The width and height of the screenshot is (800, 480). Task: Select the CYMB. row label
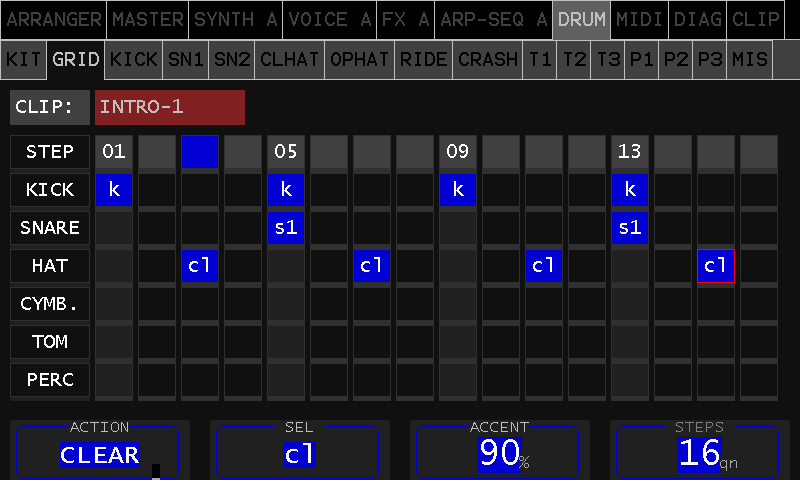pos(50,304)
